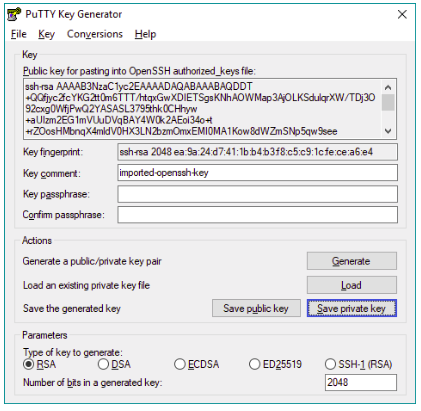Close the PuTTY Key Generator window
The height and width of the screenshot is (411, 421).
point(402,14)
